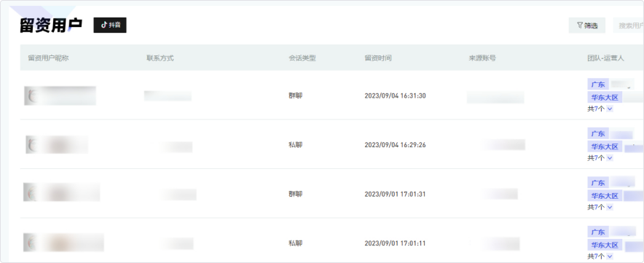The width and height of the screenshot is (644, 263).
Task: Click the 华东大区 tag in the fourth row
Action: tap(605, 246)
